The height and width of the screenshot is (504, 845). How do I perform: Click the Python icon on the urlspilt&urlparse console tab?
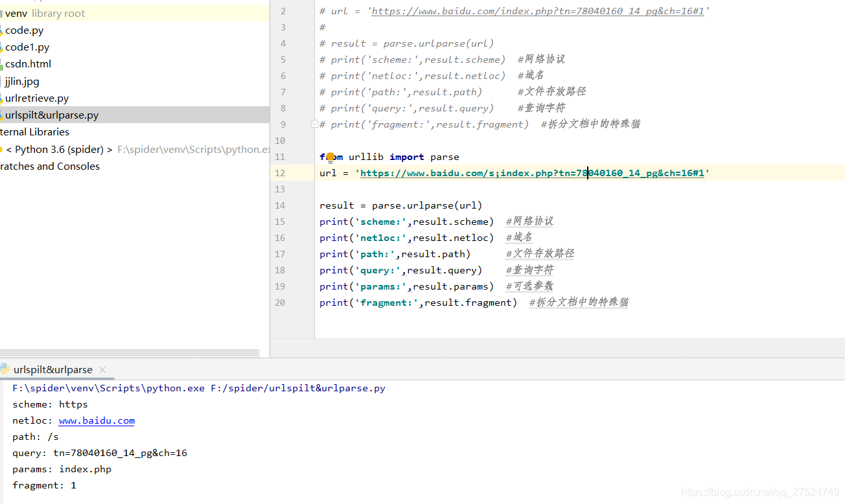pos(5,369)
